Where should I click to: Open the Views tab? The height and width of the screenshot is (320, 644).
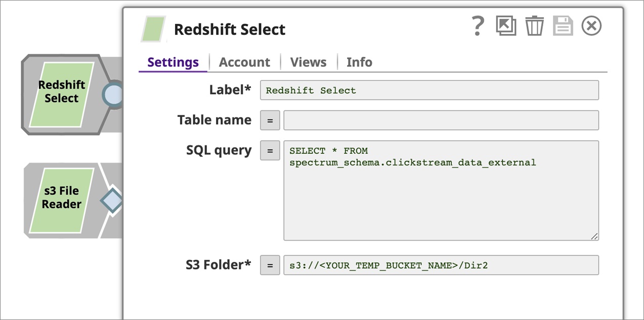click(308, 62)
